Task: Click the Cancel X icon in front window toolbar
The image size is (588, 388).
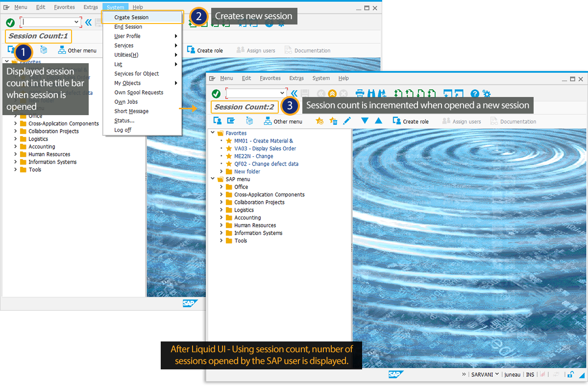Action: point(343,94)
